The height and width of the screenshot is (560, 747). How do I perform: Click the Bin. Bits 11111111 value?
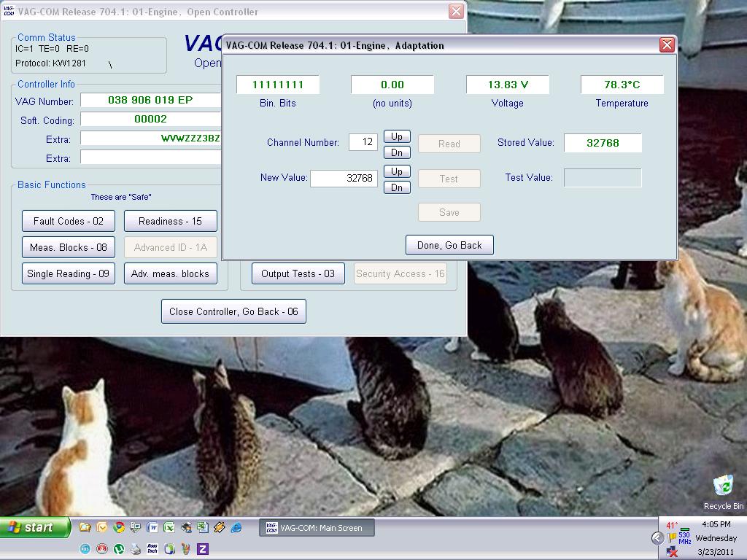pyautogui.click(x=278, y=85)
